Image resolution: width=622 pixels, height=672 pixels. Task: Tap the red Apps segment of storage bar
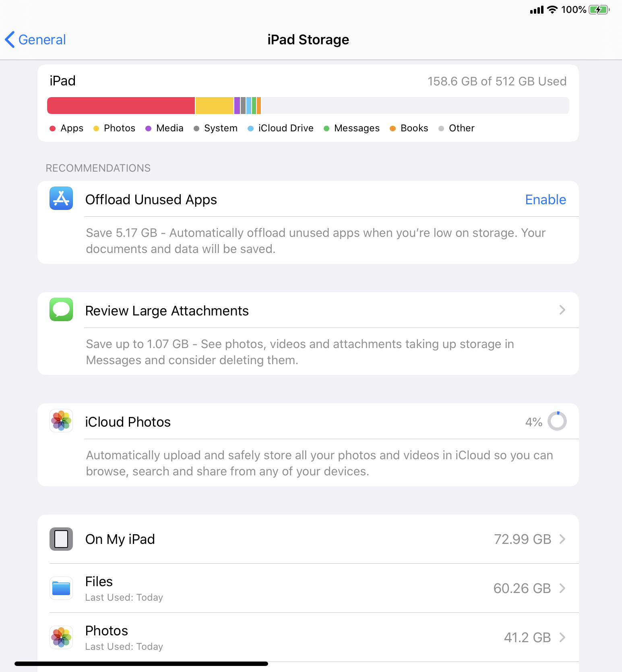pyautogui.click(x=121, y=106)
